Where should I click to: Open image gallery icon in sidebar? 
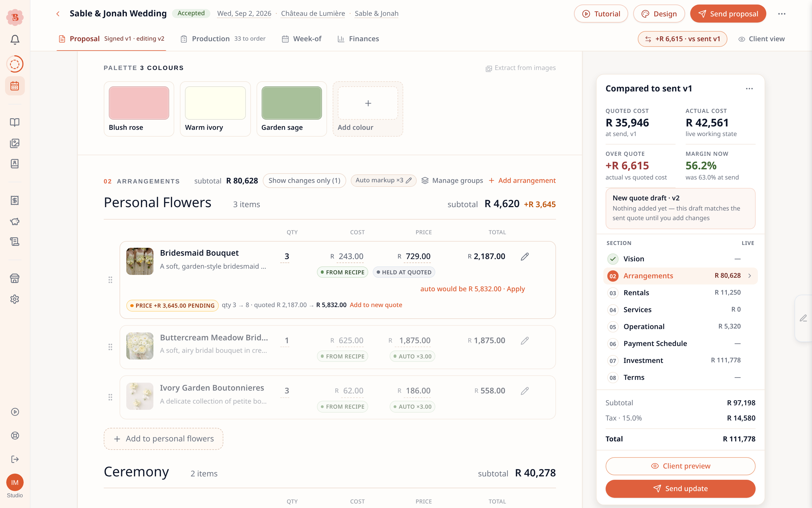tap(15, 143)
